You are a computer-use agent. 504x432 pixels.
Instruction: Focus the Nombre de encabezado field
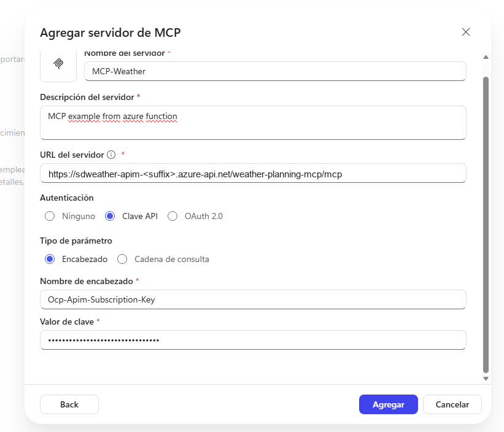[253, 299]
